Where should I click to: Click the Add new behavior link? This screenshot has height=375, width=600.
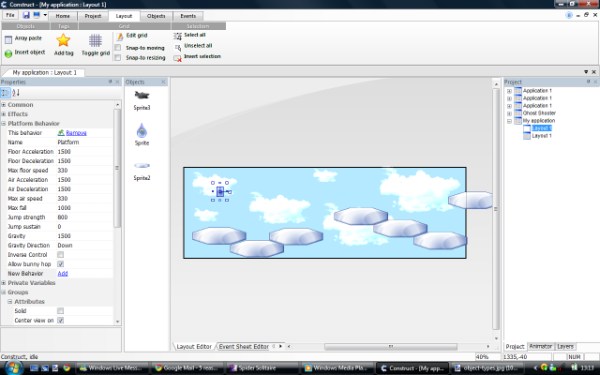pyautogui.click(x=63, y=274)
